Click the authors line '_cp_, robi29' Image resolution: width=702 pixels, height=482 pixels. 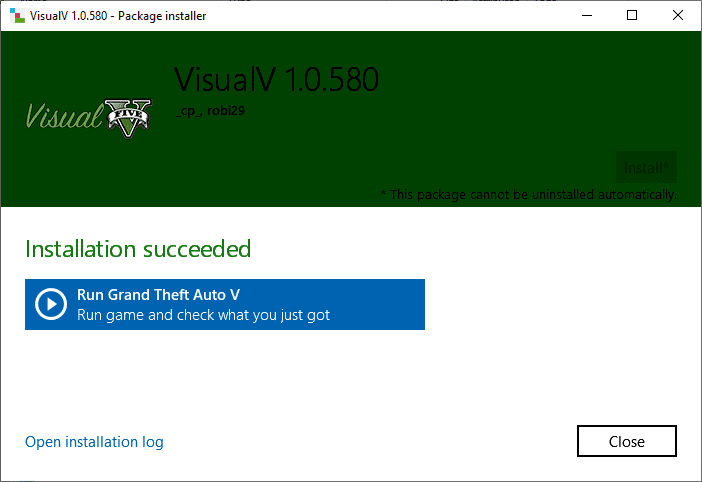coord(210,111)
